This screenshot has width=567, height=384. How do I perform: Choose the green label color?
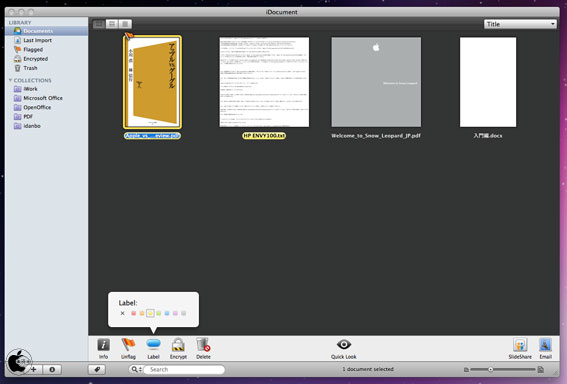[159, 313]
